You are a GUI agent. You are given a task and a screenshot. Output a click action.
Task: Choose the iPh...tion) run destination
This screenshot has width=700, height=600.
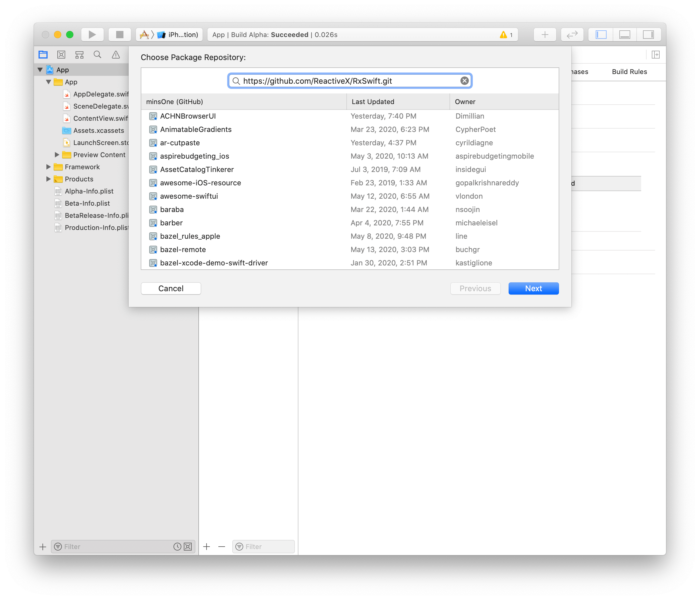pyautogui.click(x=178, y=35)
